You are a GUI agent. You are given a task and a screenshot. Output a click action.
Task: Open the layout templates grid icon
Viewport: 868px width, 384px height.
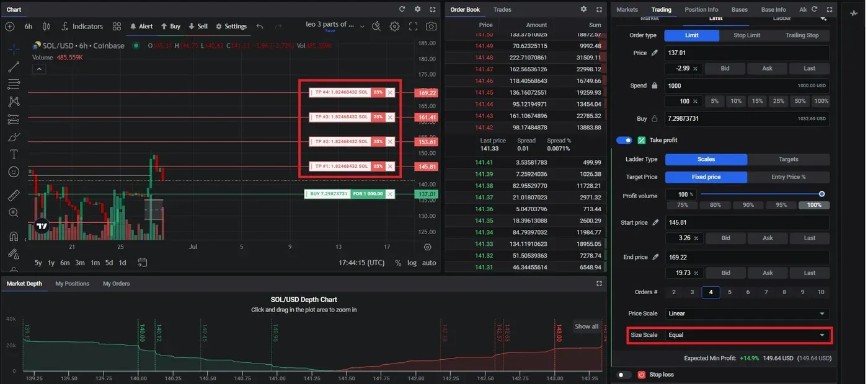pos(117,27)
